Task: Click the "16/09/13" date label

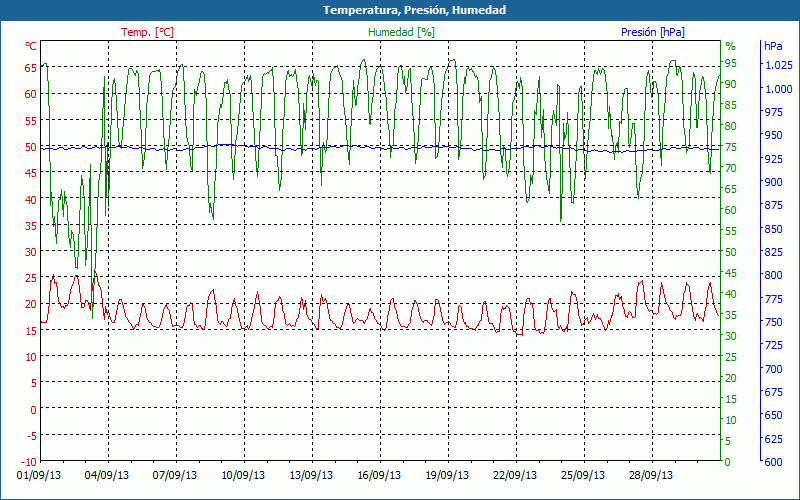Action: click(x=379, y=475)
